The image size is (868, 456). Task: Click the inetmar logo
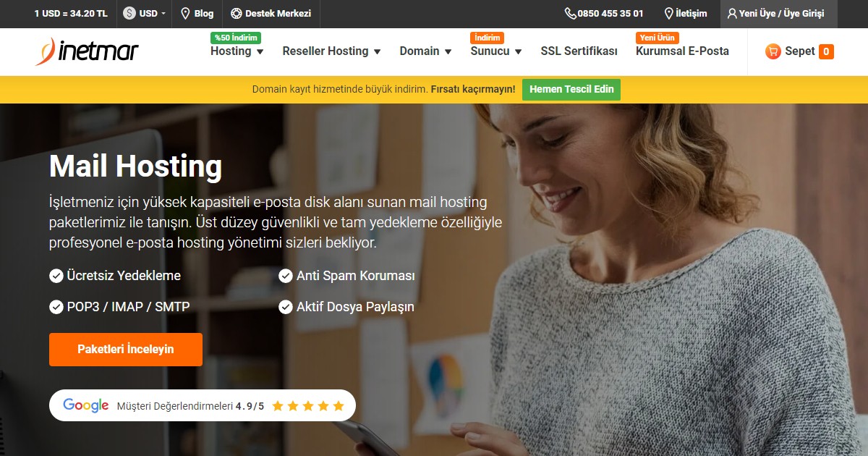[x=87, y=51]
